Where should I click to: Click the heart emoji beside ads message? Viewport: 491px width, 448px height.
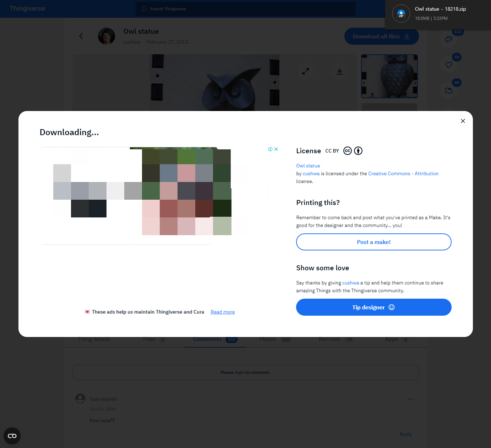point(87,312)
